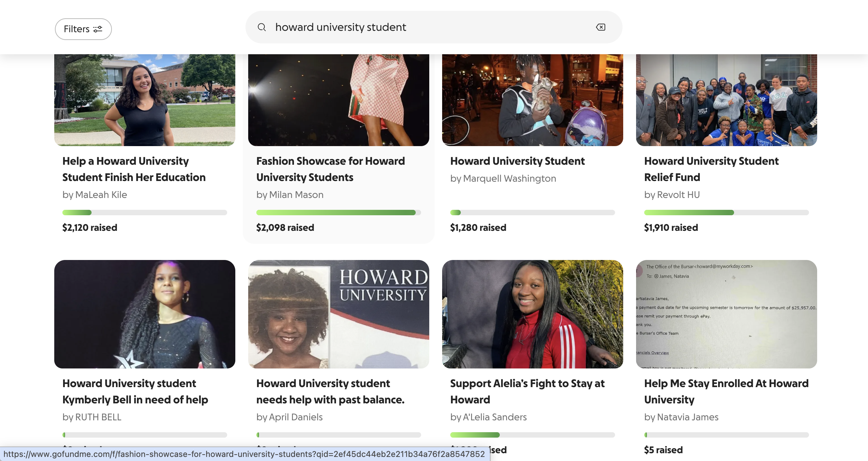Open the Fashion Showcase for Howard University Students campaign
This screenshot has height=461, width=868.
(331, 169)
